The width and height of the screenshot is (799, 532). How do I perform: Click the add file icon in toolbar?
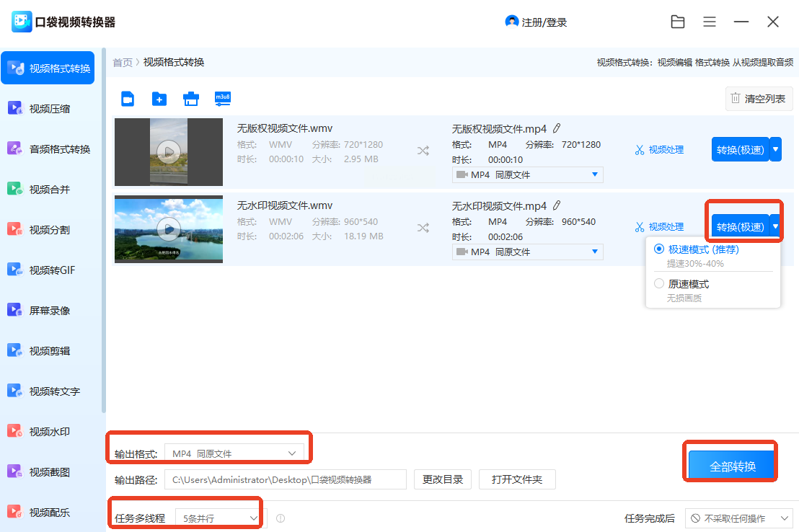click(x=128, y=99)
